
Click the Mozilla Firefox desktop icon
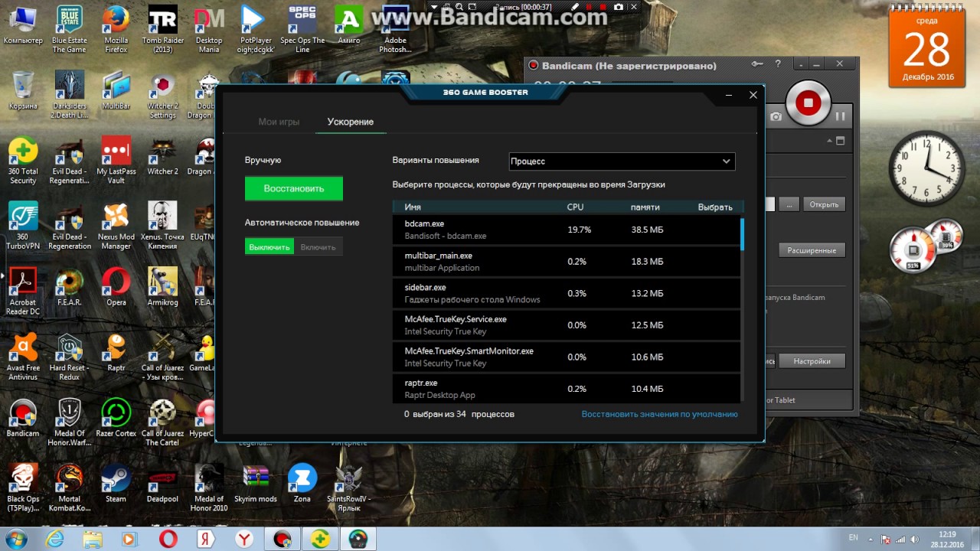coord(116,31)
